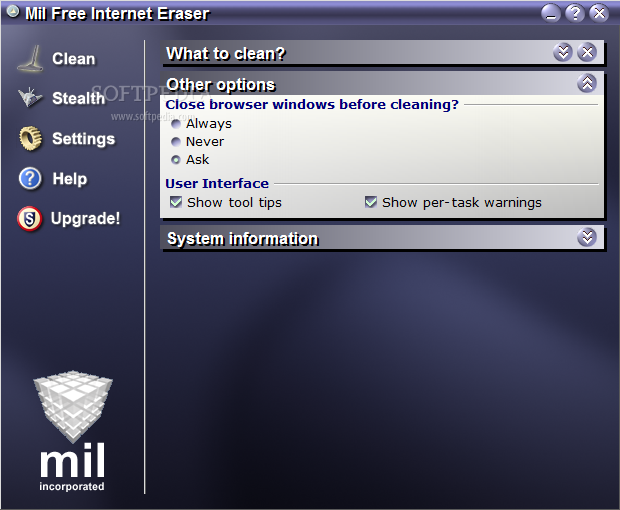The width and height of the screenshot is (620, 510).
Task: Close the What to clean? panel
Action: pyautogui.click(x=587, y=52)
